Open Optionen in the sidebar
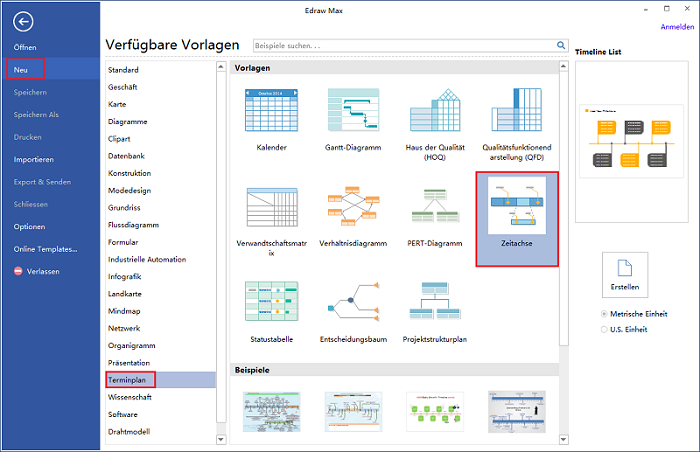This screenshot has width=700, height=452. (x=29, y=226)
